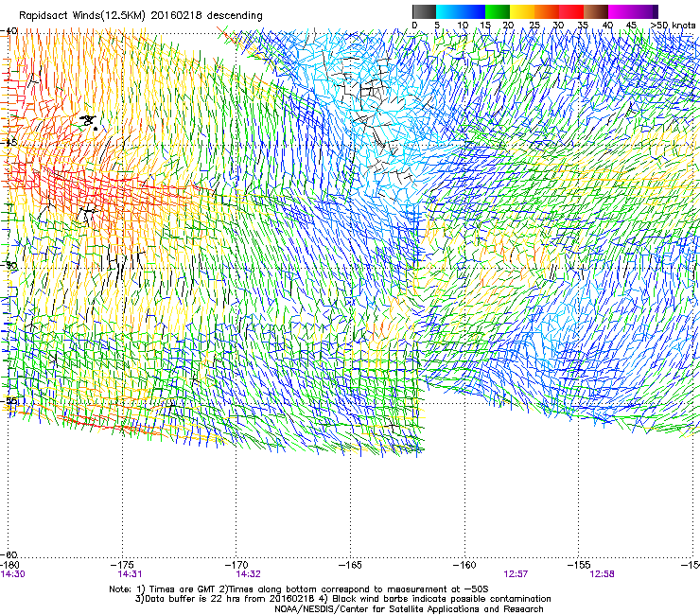Click the green 15-20 knots legend color segment
The width and height of the screenshot is (700, 615).
[x=498, y=11]
